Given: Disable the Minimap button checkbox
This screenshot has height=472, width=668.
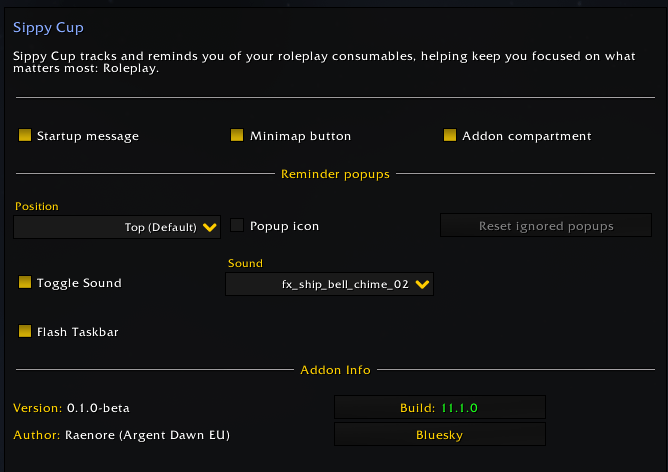Looking at the screenshot, I should (x=237, y=135).
